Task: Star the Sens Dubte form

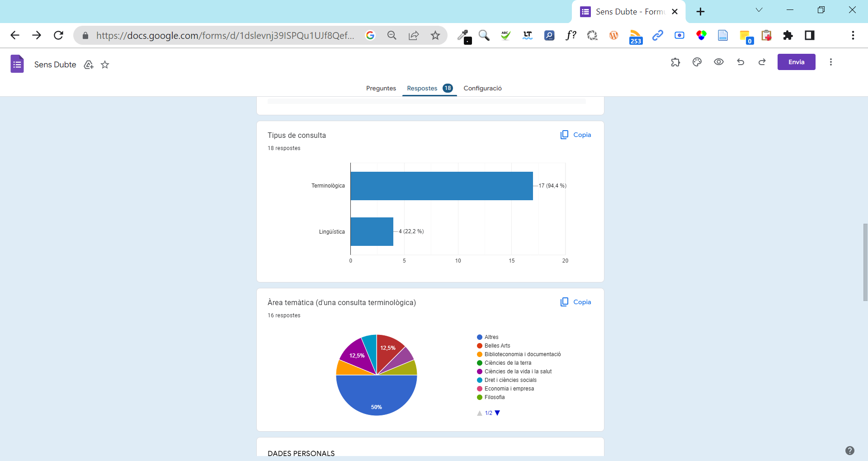Action: [105, 65]
